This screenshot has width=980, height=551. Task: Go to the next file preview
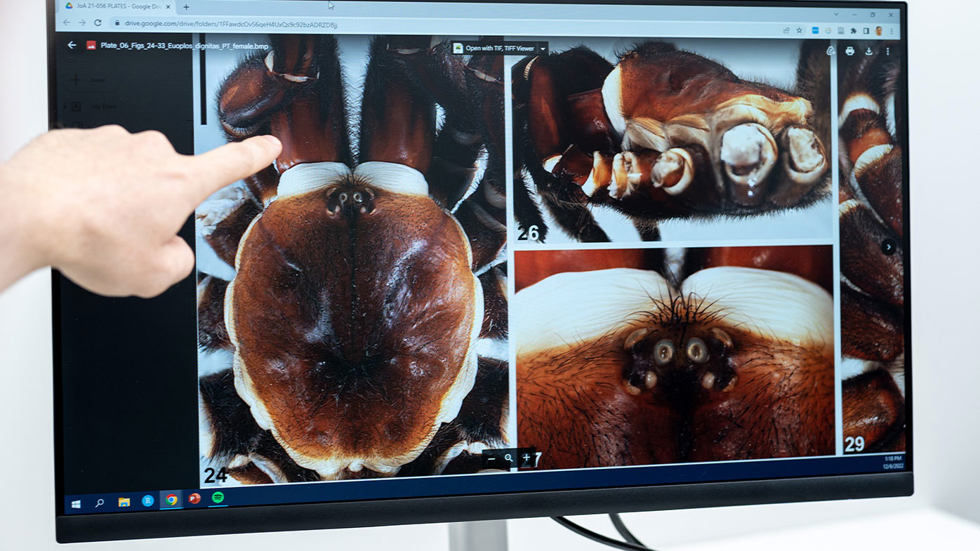tap(889, 247)
